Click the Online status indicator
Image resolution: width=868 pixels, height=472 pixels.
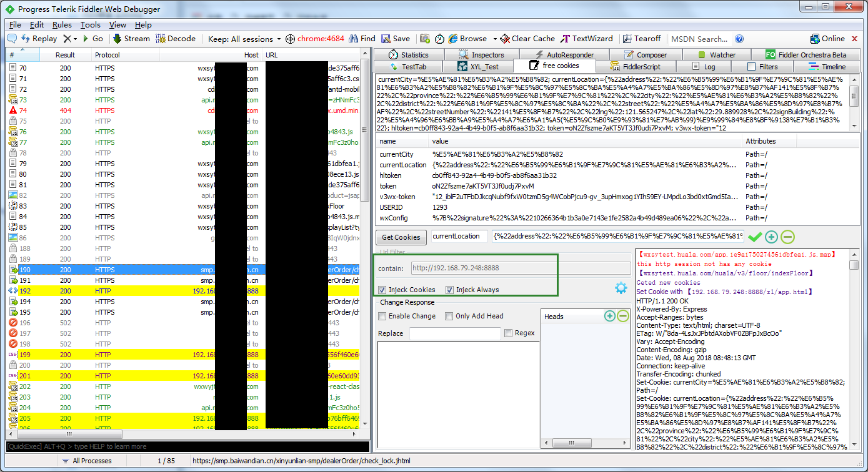(827, 39)
